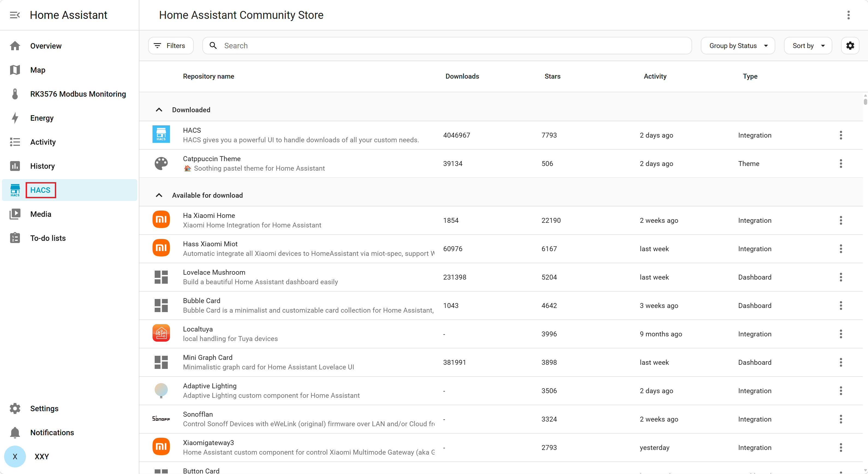Open the HACS repository row menu
The width and height of the screenshot is (868, 474).
click(x=841, y=135)
